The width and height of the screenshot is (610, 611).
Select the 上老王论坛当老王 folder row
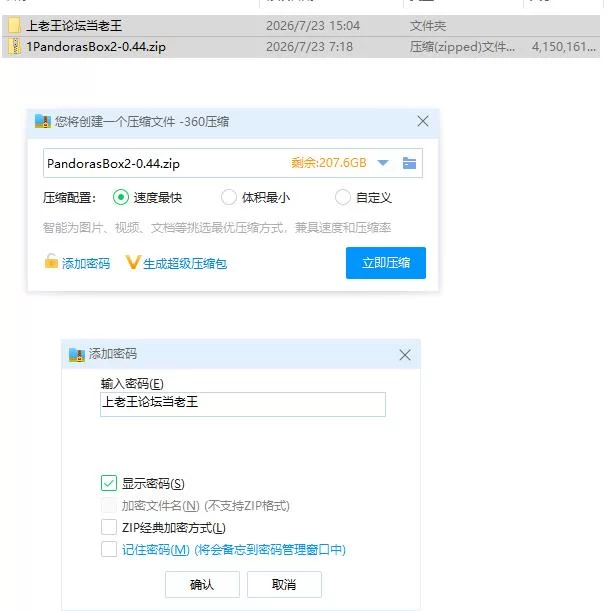(301, 26)
